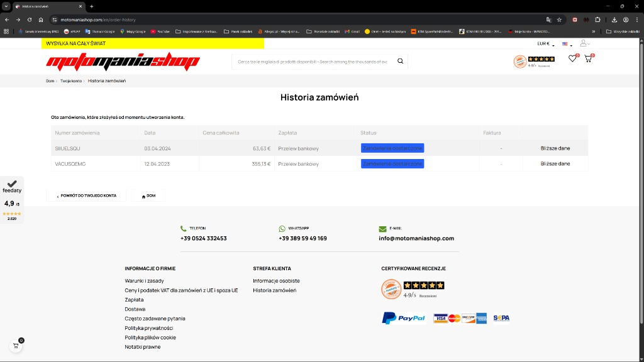Open the user account menu icon
This screenshot has height=362, width=644.
point(583,43)
